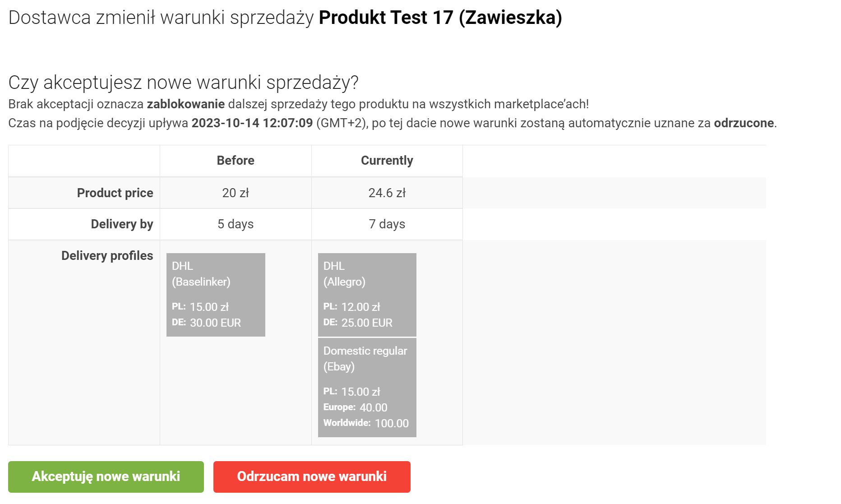
Task: Click the Produkt Test 17 (Zawieszka) title
Action: (x=440, y=18)
